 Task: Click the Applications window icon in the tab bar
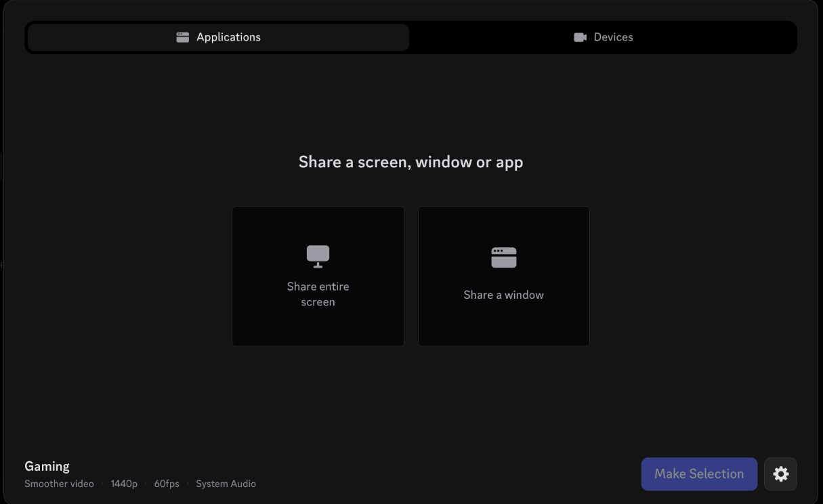click(x=182, y=37)
